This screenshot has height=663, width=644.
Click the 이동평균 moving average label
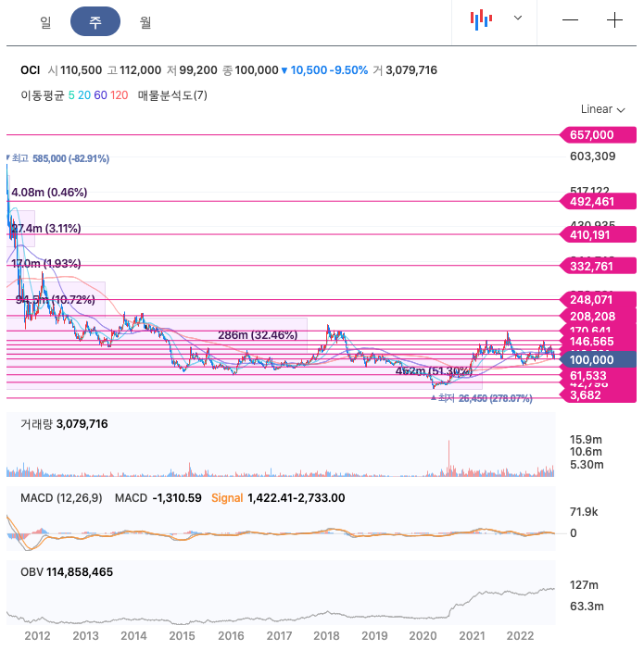[43, 95]
